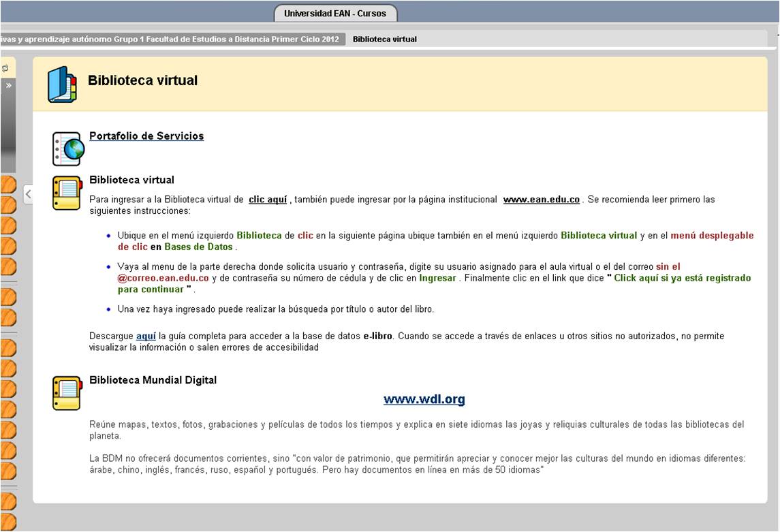Select the Biblioteca virtual breadcrumb item
780x532 pixels.
click(384, 40)
